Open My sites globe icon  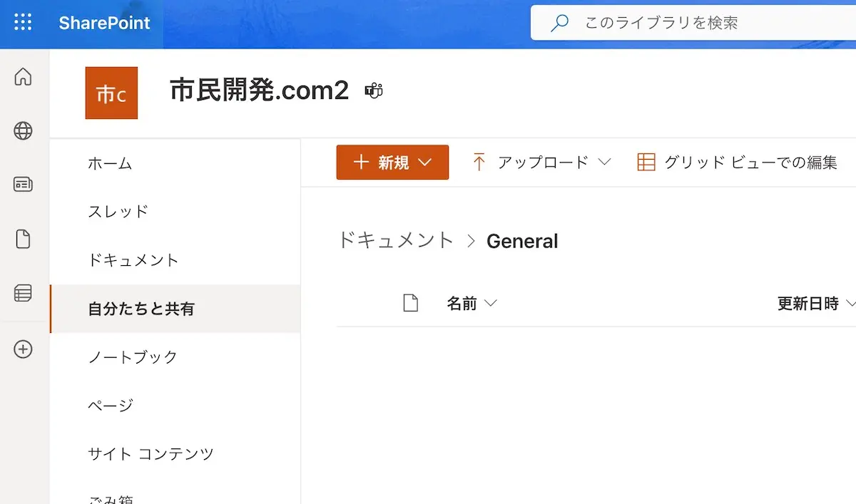click(x=23, y=130)
